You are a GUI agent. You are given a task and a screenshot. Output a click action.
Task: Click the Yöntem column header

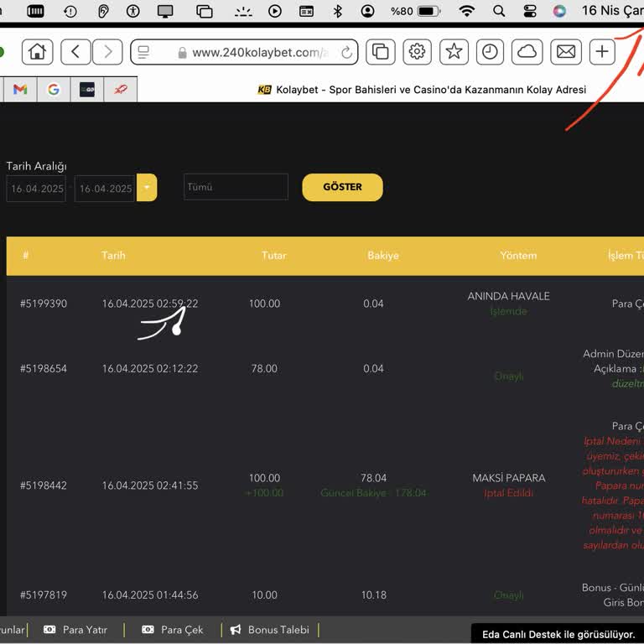[518, 256]
